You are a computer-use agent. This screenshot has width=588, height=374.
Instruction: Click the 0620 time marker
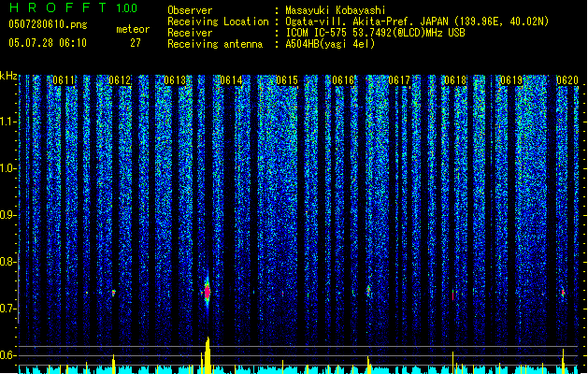(x=567, y=80)
